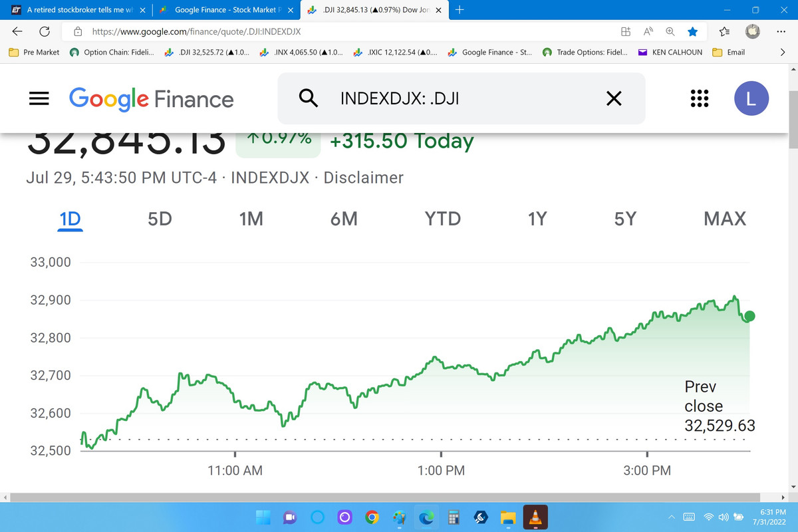798x532 pixels.
Task: Expand the bookmarks bar overflow chevron
Action: (x=782, y=52)
